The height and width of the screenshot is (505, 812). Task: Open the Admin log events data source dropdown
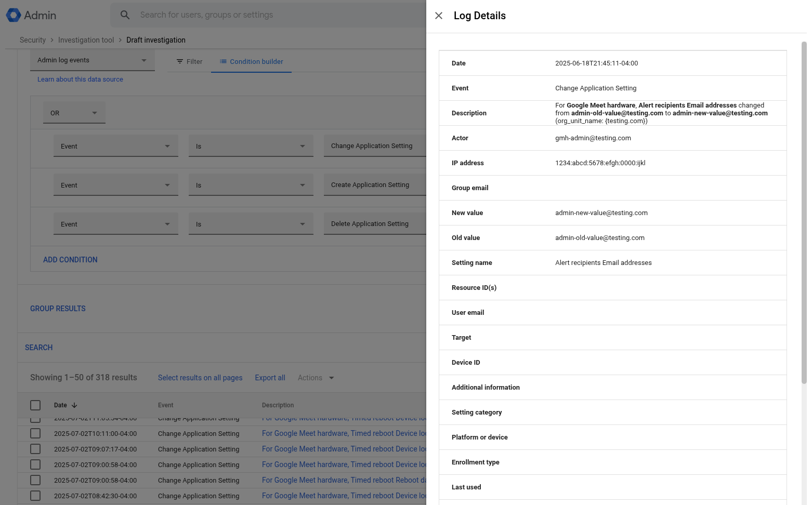[x=93, y=60]
